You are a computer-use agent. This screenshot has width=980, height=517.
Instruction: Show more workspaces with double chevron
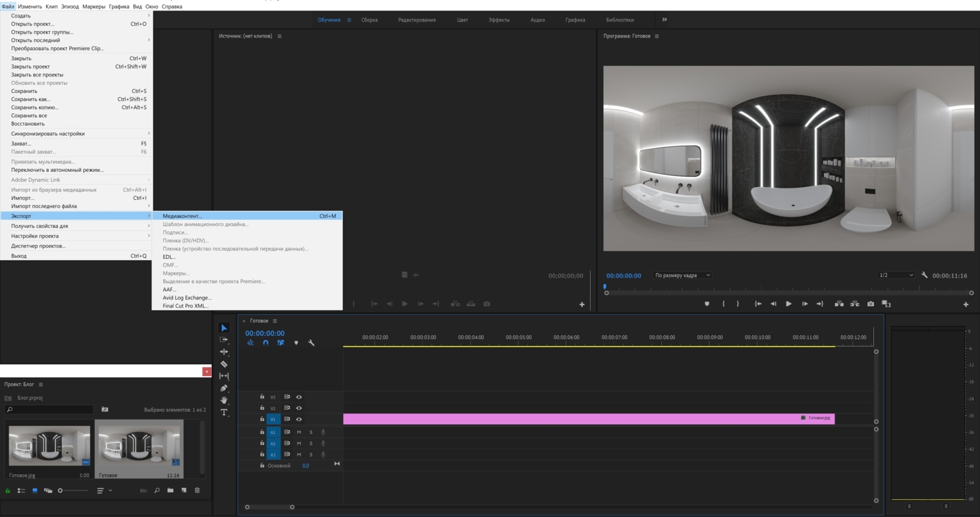coord(665,20)
